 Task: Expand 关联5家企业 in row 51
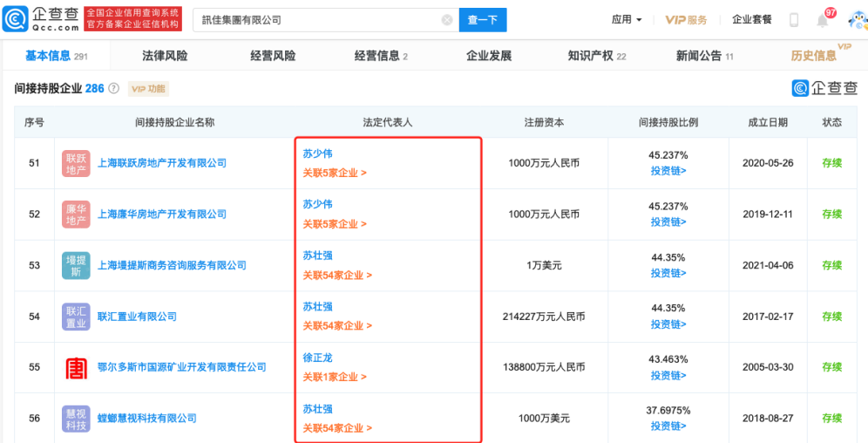(x=335, y=173)
